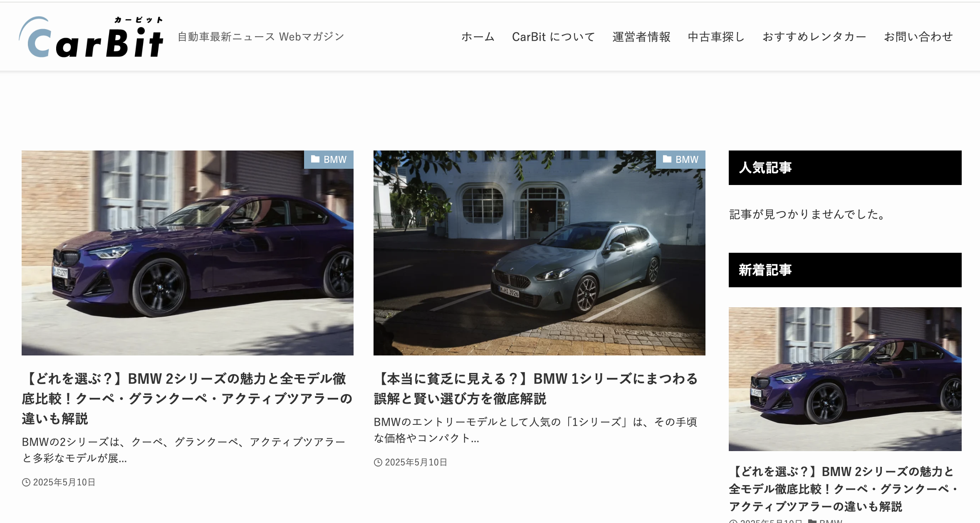Click excerpt BMWの2シリーズは、クーペ、グランクーペ

pyautogui.click(x=184, y=450)
